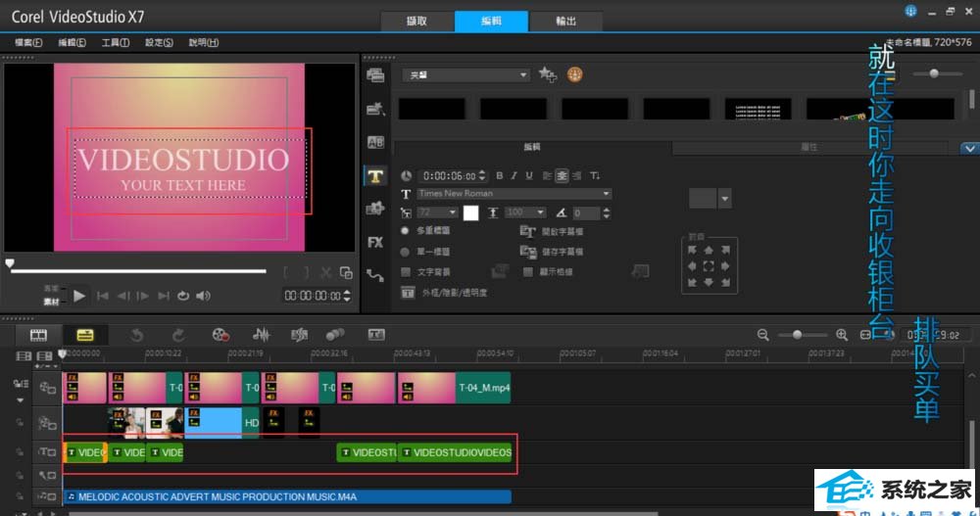Toggle Underline text formatting
Image resolution: width=980 pixels, height=516 pixels.
tap(529, 175)
